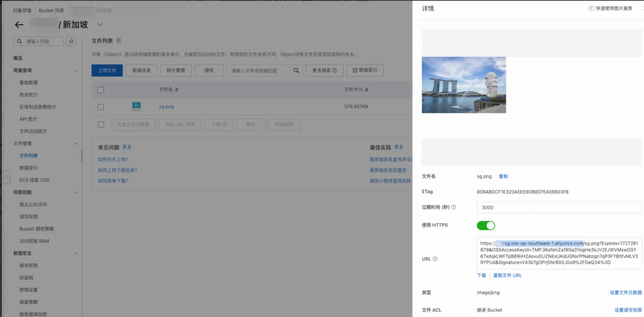Click the blue 上传文件 button

pos(107,70)
